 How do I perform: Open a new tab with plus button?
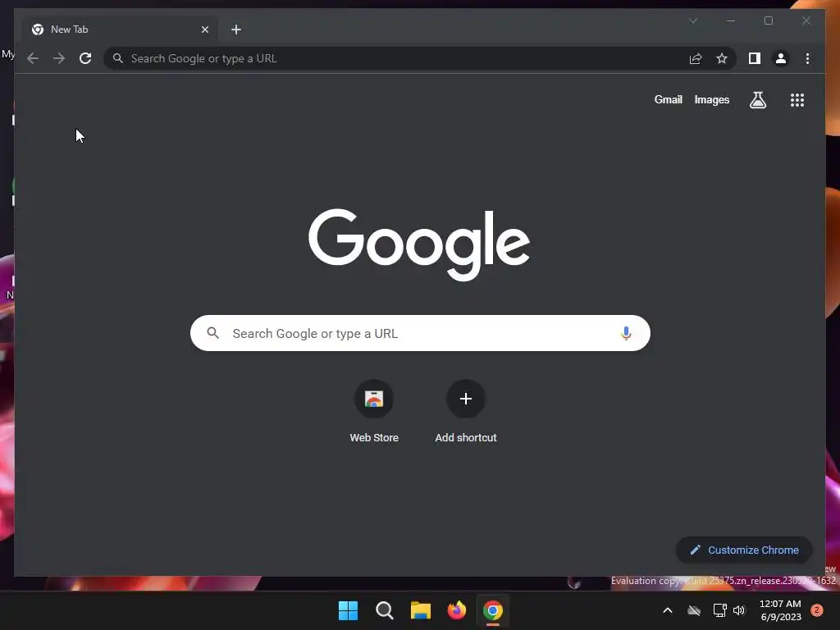point(236,30)
